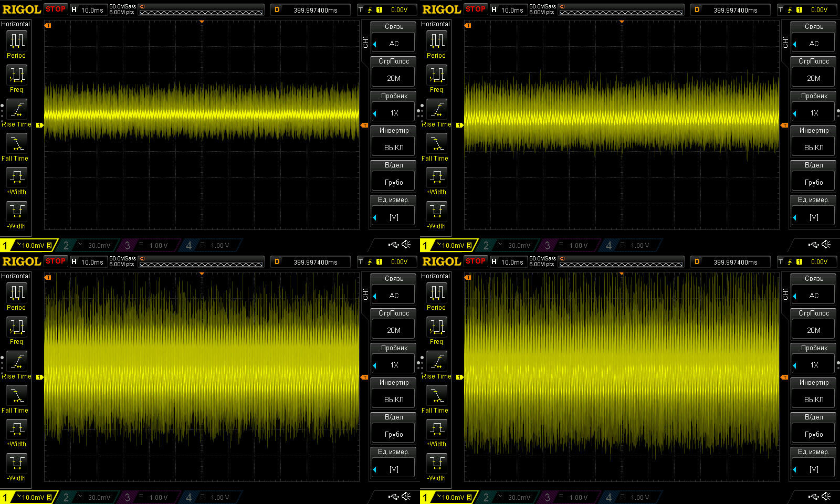Click the Horizontal menu label in bottom-right scope
The width and height of the screenshot is (840, 504).
coord(435,276)
